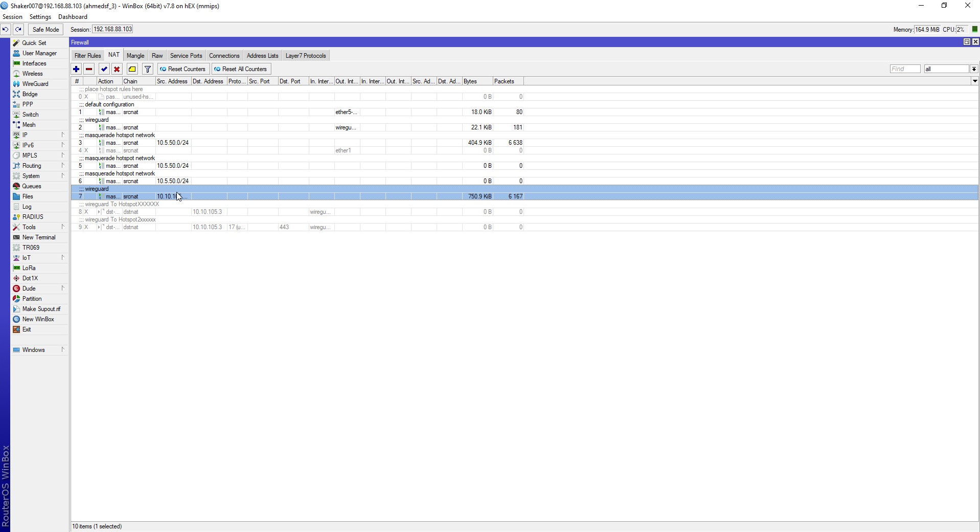Open TR069 in sidebar
Viewport: 980px width, 532px height.
[x=40, y=248]
